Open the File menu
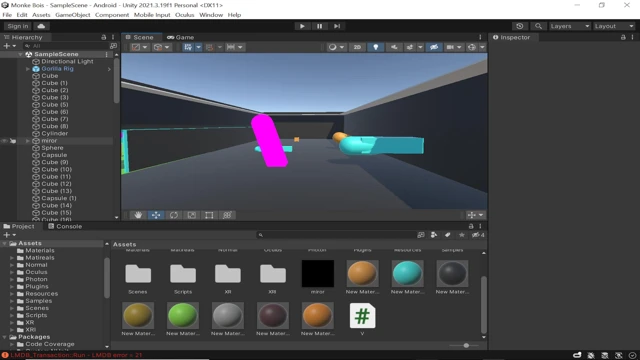 point(7,15)
